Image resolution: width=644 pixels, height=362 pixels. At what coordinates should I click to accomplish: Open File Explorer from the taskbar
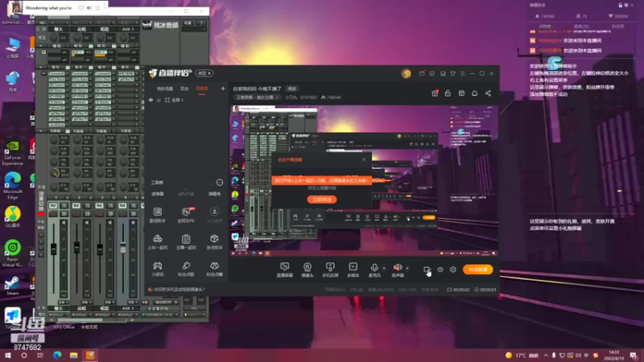(73, 355)
